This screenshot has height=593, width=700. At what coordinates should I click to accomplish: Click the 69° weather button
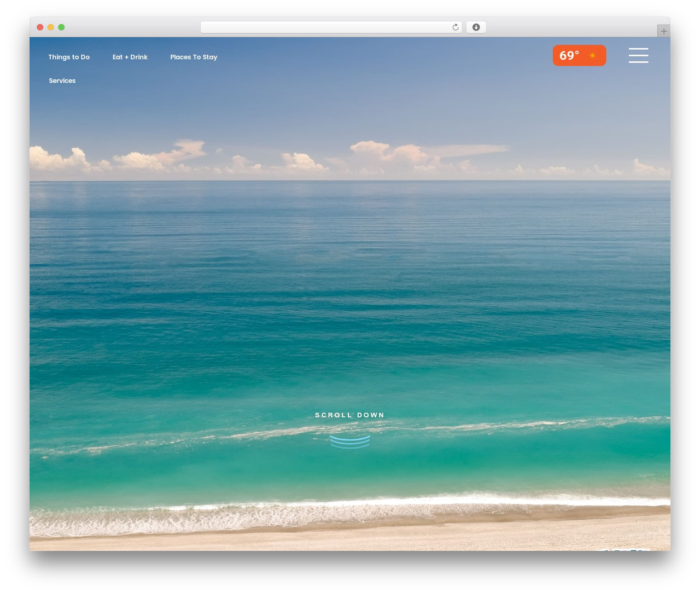tap(579, 55)
